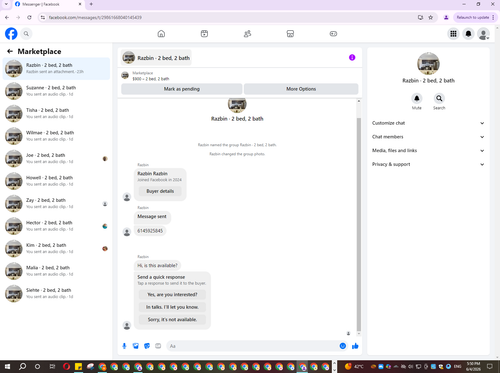The image size is (500, 373).
Task: Send quick reply 'In talks. I'll let you know.'
Action: point(172,307)
